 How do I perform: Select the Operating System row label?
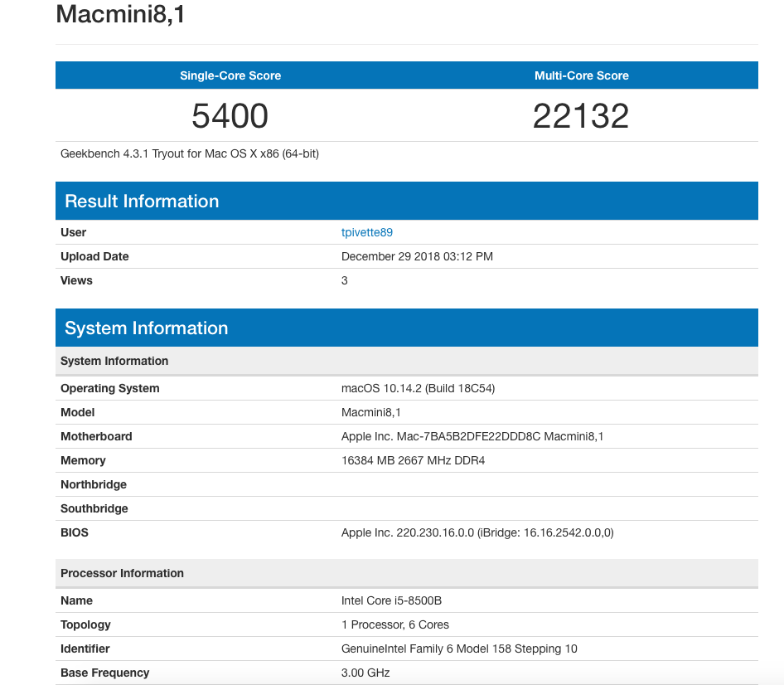109,388
